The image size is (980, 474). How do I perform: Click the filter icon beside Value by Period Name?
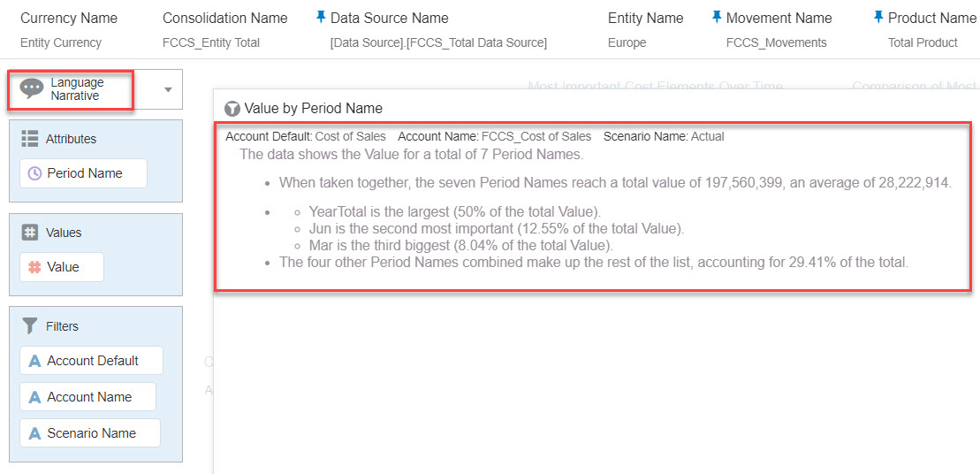tap(232, 109)
